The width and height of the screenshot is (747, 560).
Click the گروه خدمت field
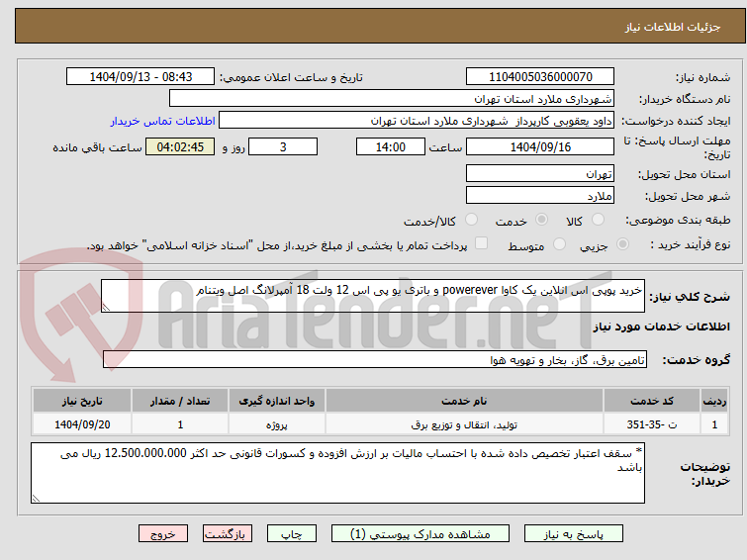click(375, 360)
